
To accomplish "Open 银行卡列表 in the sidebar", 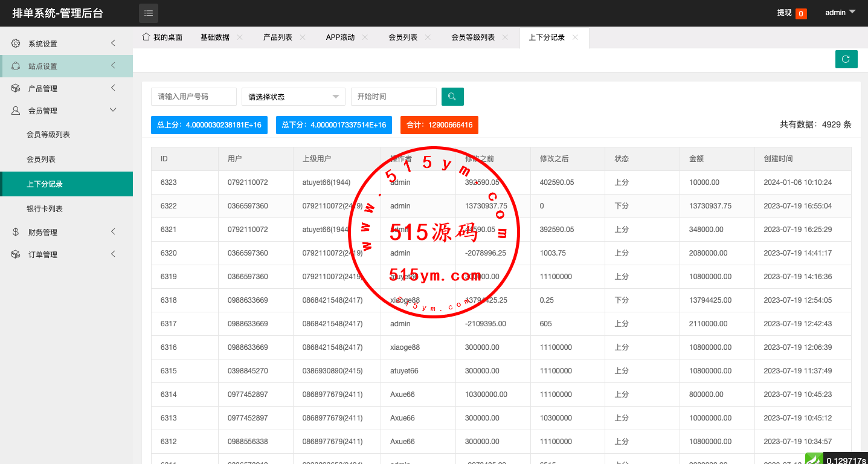I will tap(45, 208).
